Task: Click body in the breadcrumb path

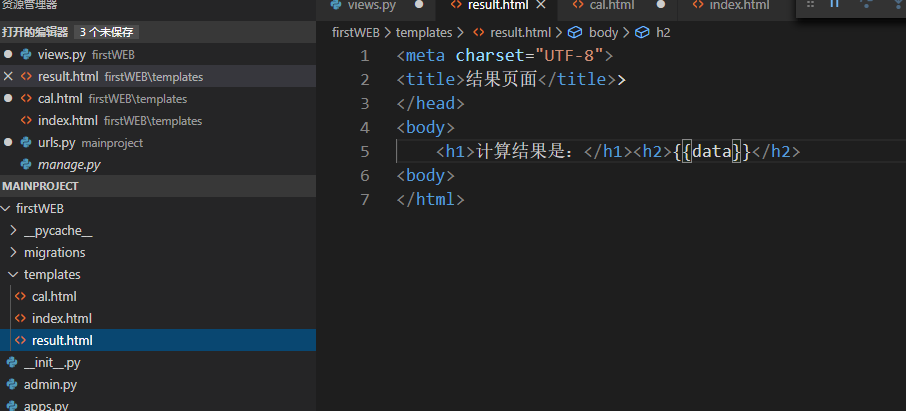Action: click(x=603, y=32)
